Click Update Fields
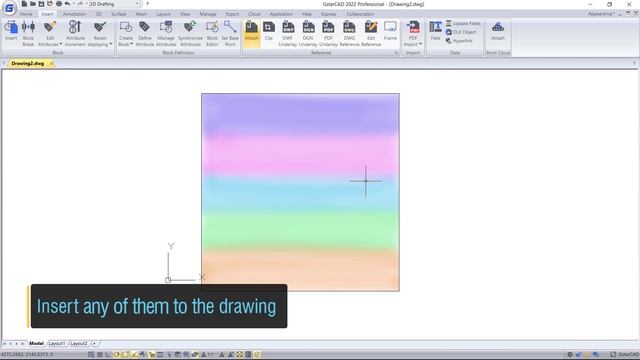The image size is (640, 360). pos(463,23)
